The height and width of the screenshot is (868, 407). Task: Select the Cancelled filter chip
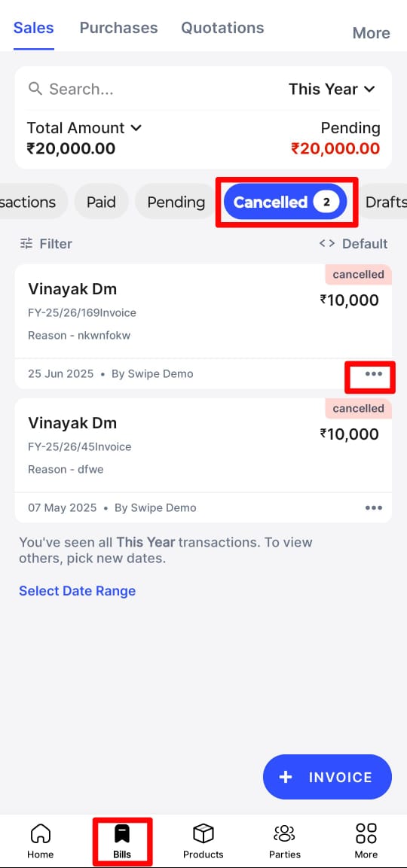(285, 202)
